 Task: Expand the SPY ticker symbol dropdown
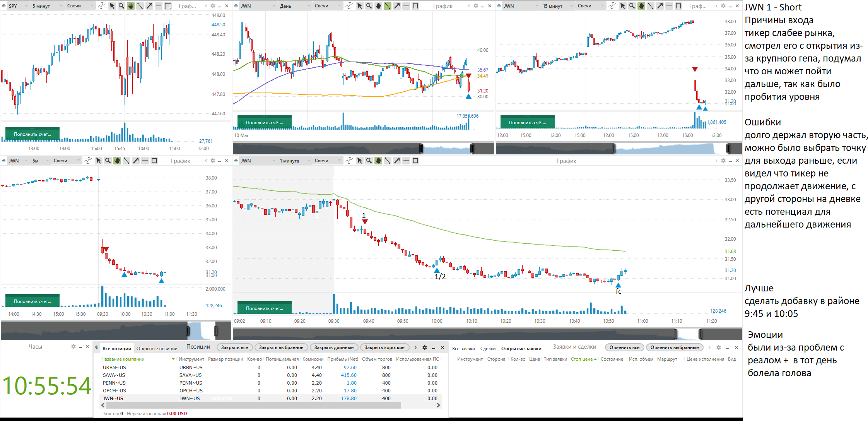tap(19, 6)
